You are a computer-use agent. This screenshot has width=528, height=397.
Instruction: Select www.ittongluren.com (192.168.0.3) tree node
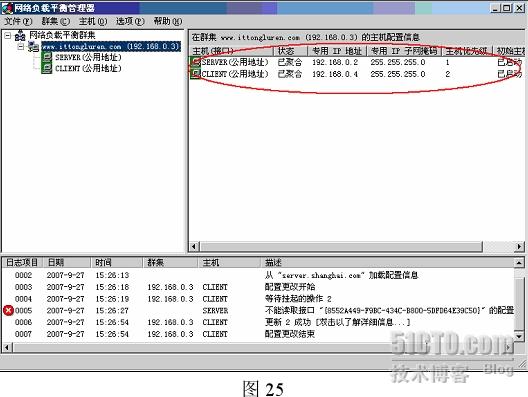tap(111, 46)
